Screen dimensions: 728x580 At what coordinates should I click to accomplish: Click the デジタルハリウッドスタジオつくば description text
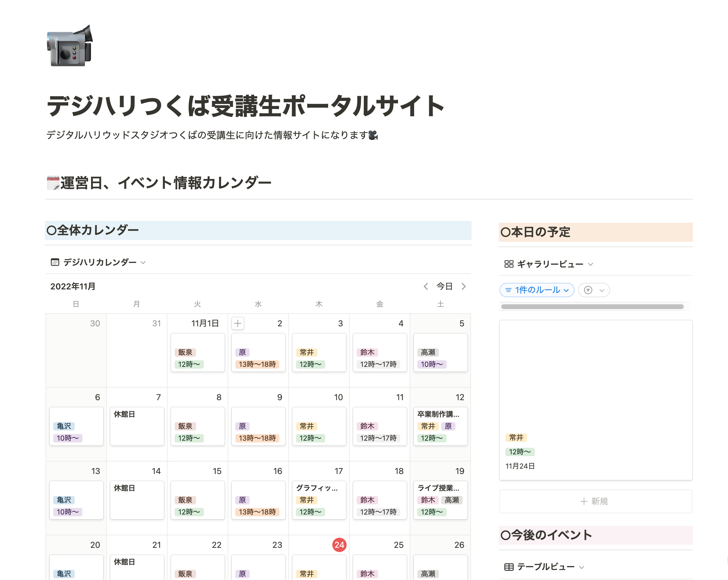[x=212, y=135]
